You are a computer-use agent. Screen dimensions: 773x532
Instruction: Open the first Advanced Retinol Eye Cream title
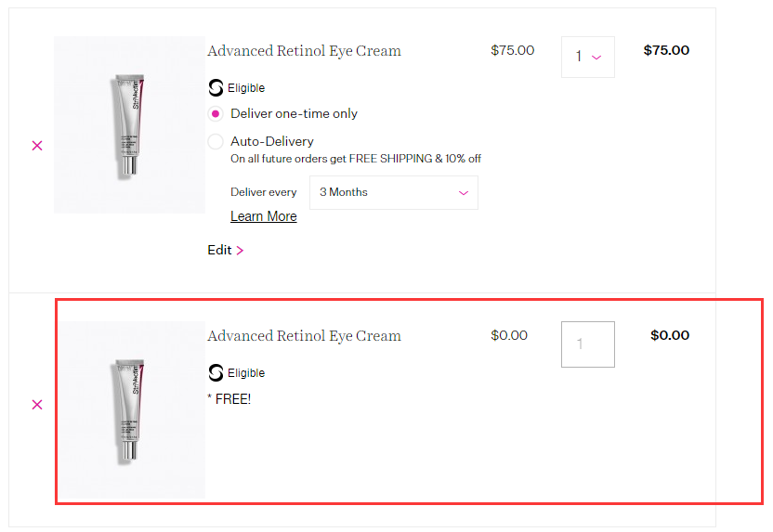[304, 51]
